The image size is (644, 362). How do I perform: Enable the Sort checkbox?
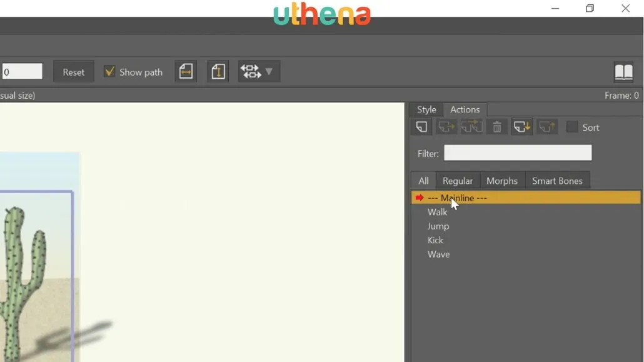pos(571,126)
